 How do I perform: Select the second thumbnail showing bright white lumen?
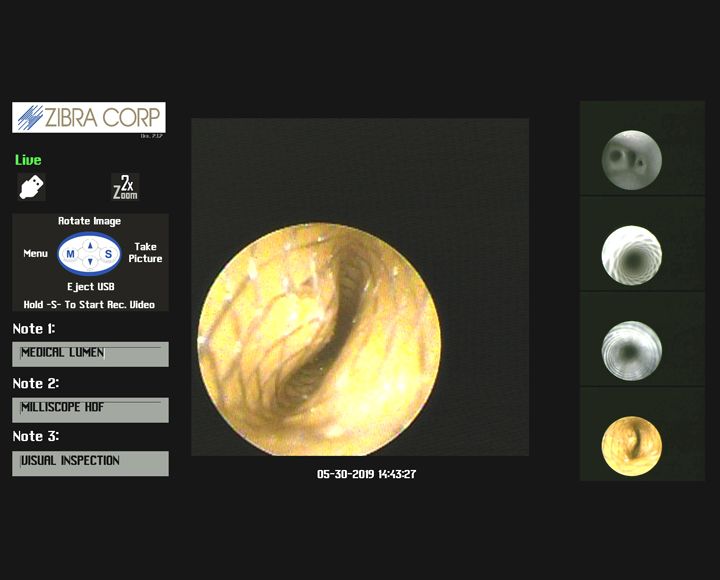click(x=631, y=254)
